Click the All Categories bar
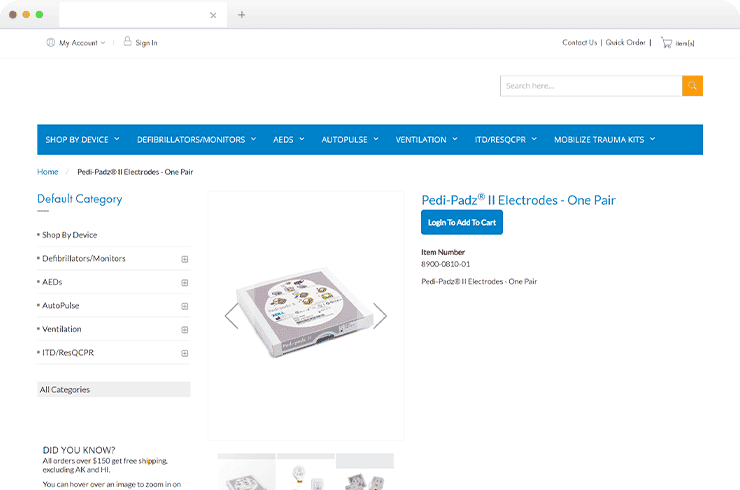Viewport: 740px width, 490px height. pos(114,389)
